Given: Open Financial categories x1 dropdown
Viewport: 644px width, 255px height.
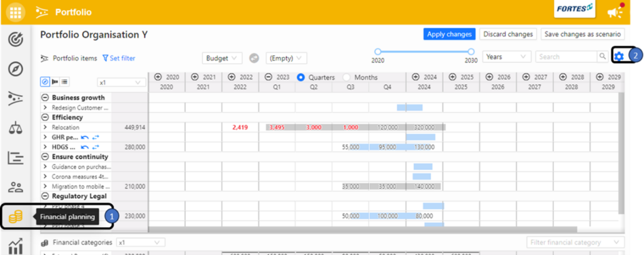Looking at the screenshot, I should pyautogui.click(x=141, y=242).
